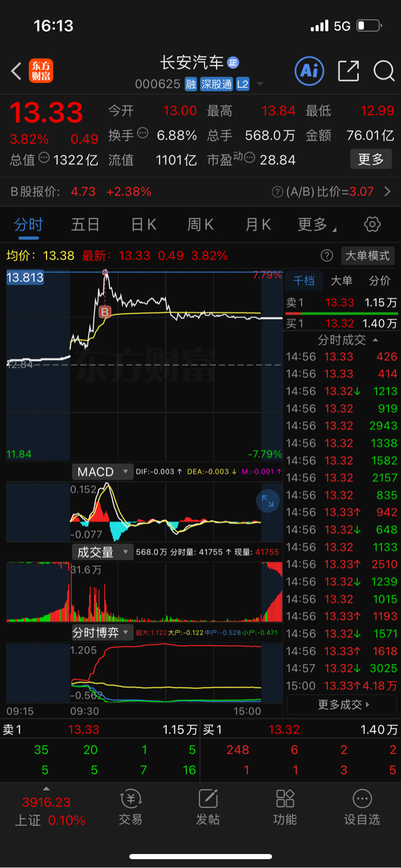Tap info icon next to 市盈

pos(250,157)
